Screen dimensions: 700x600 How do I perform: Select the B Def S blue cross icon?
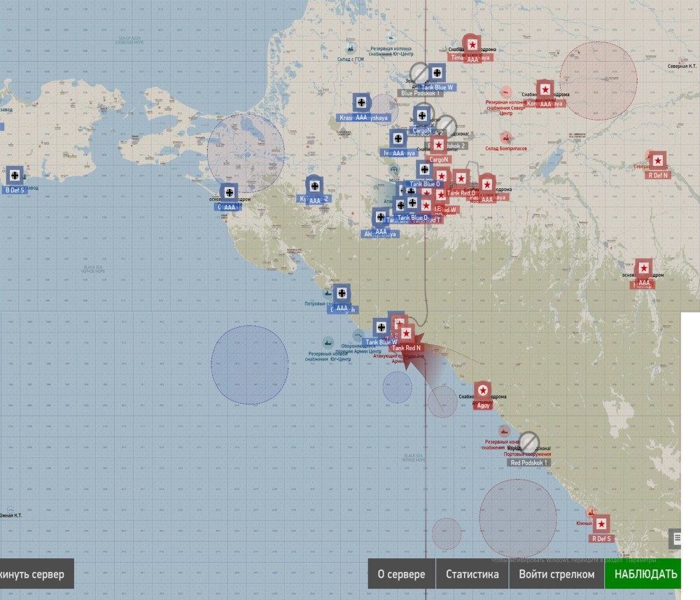(x=15, y=175)
